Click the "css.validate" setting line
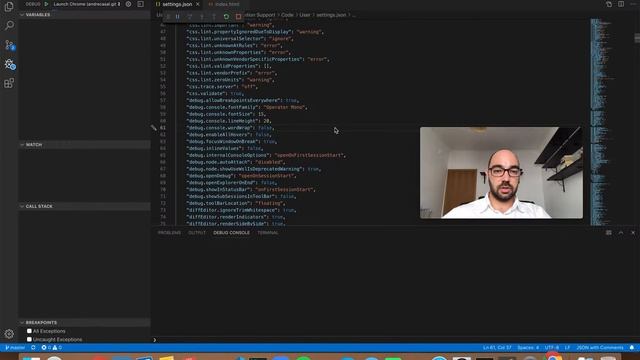 tap(215, 93)
